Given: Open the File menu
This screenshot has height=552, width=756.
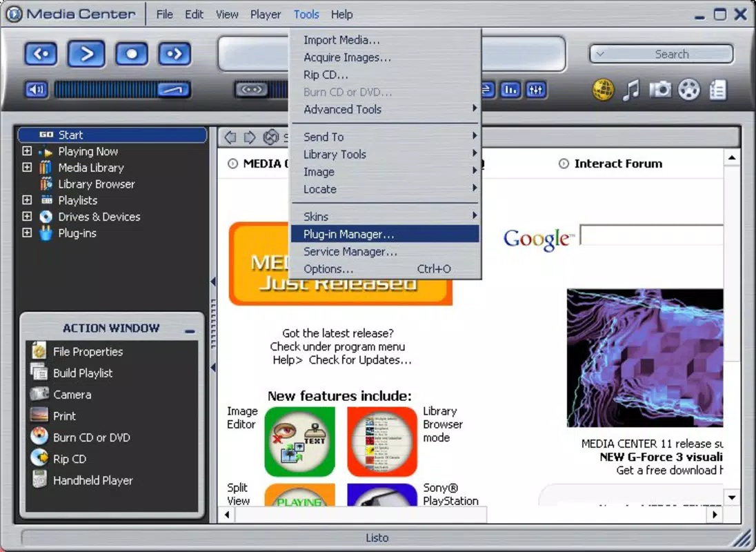Looking at the screenshot, I should tap(164, 14).
